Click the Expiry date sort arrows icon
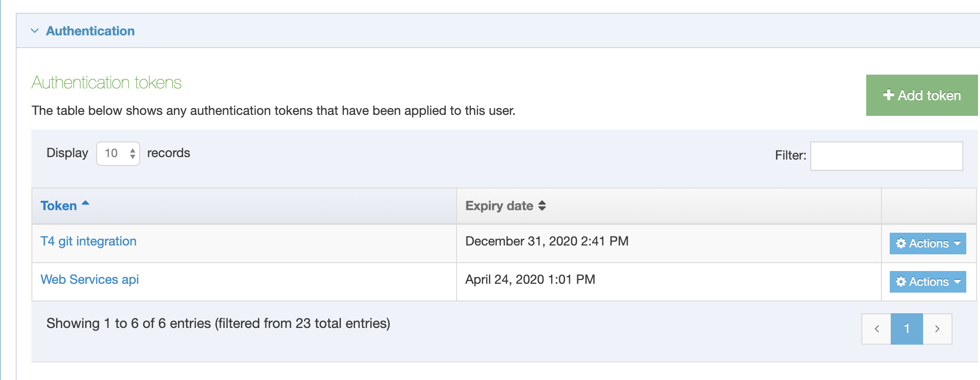980x380 pixels. [542, 206]
